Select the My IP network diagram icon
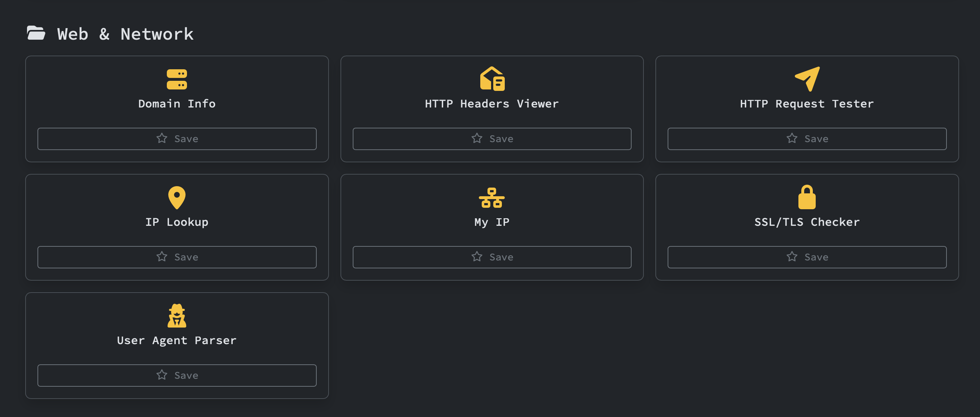Image resolution: width=980 pixels, height=417 pixels. point(492,198)
